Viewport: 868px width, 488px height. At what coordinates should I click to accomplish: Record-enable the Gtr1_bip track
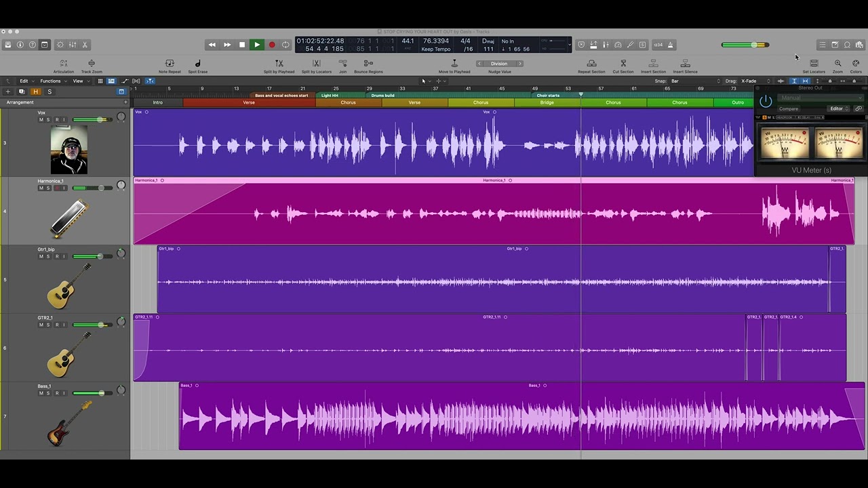click(x=56, y=256)
